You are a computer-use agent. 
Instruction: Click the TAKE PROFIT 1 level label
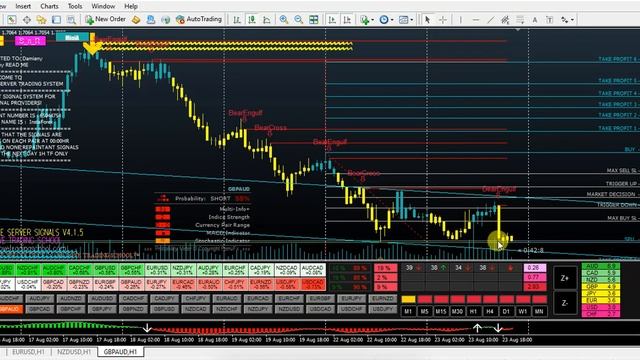point(617,128)
